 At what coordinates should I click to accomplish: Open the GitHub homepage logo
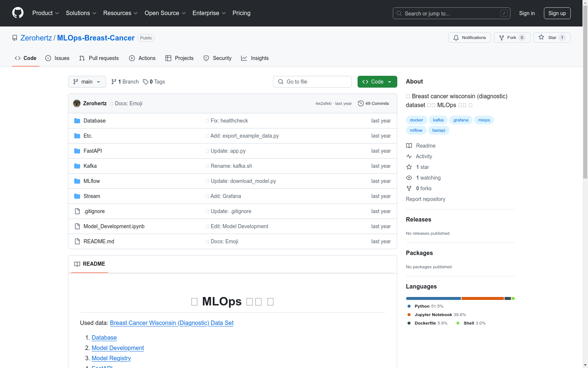click(x=18, y=13)
